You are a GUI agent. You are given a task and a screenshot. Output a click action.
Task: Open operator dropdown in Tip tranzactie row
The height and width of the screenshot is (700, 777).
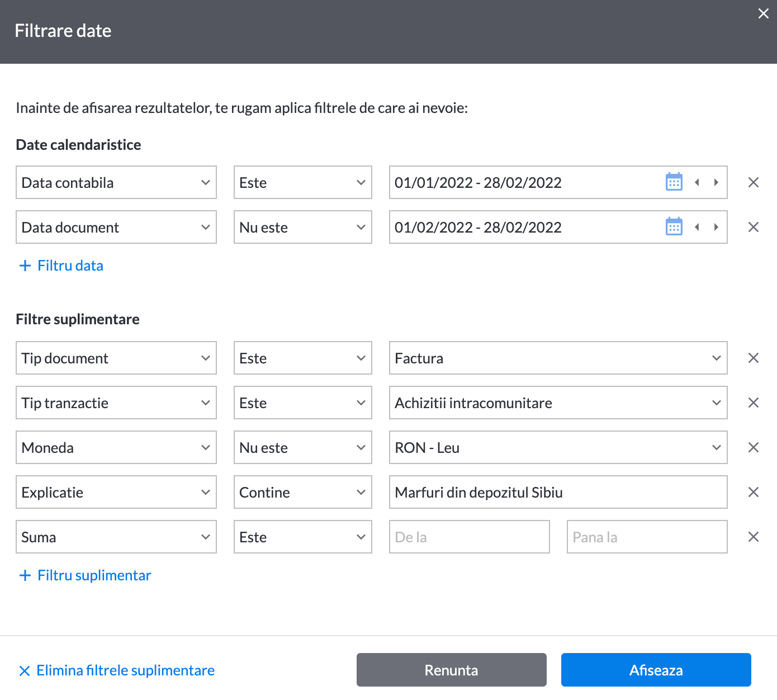[x=303, y=403]
